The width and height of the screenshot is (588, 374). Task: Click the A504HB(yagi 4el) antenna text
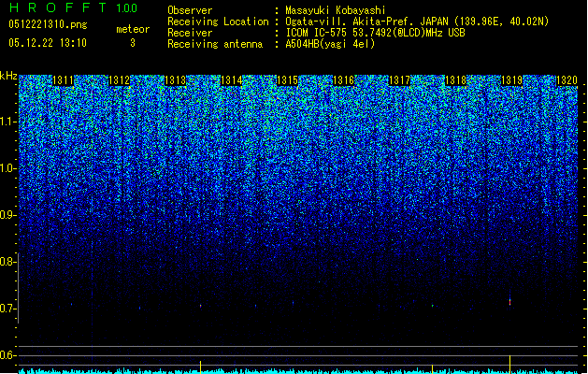[x=330, y=44]
